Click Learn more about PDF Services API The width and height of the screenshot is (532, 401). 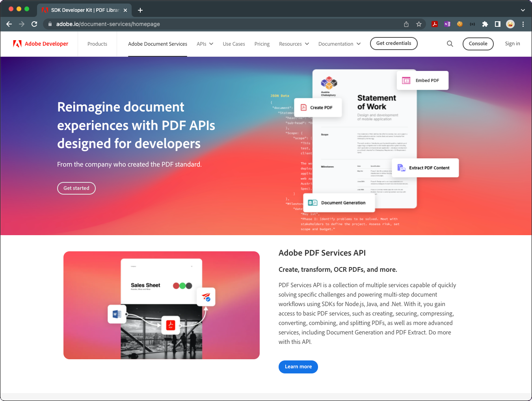click(x=298, y=367)
